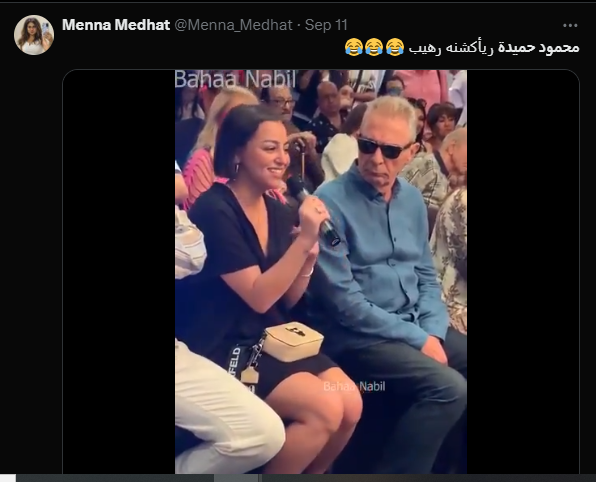
Task: Click the black letterbox left of video
Action: pyautogui.click(x=119, y=271)
